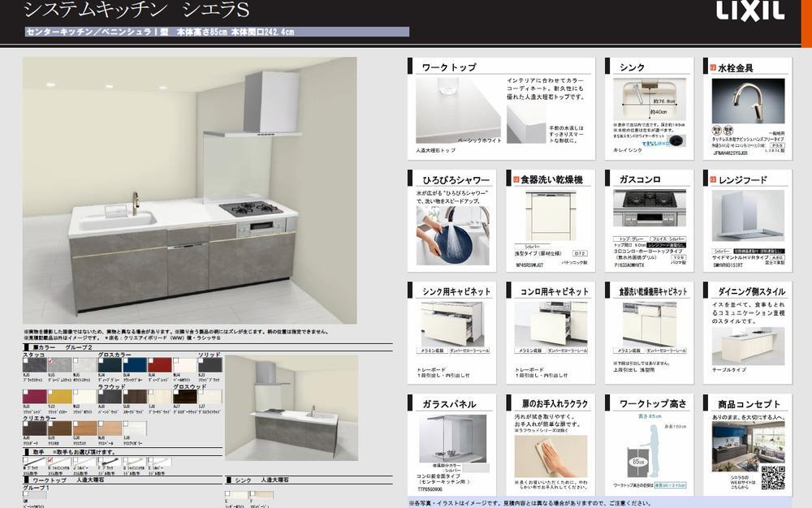Click the orange badge next to 食器洗い乾燥機
812x508 pixels.
(x=515, y=179)
